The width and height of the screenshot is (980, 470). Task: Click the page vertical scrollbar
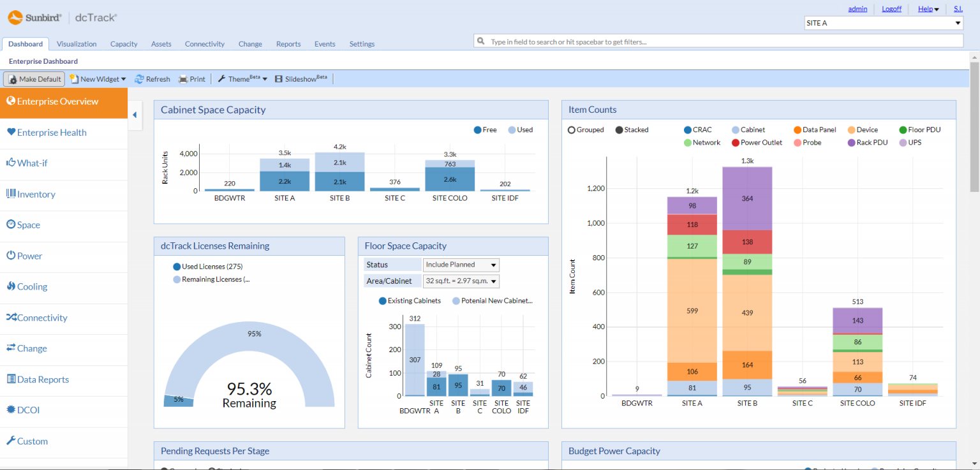pos(974,128)
